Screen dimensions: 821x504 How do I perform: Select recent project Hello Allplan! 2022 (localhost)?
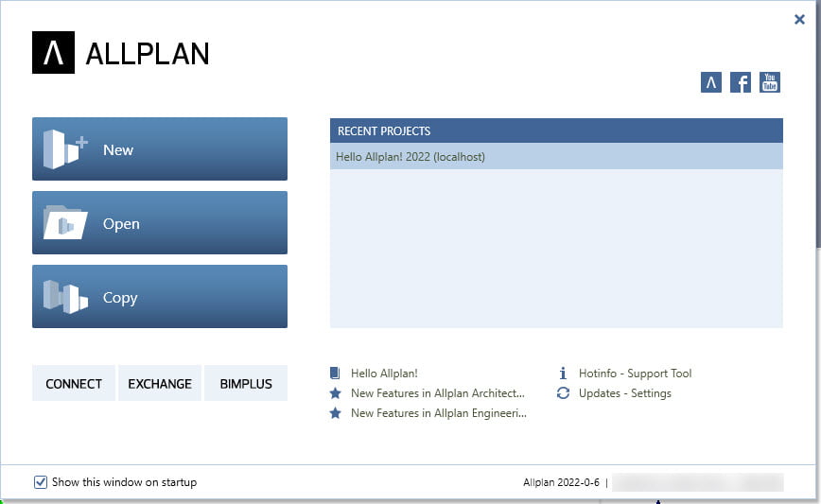[x=556, y=156]
